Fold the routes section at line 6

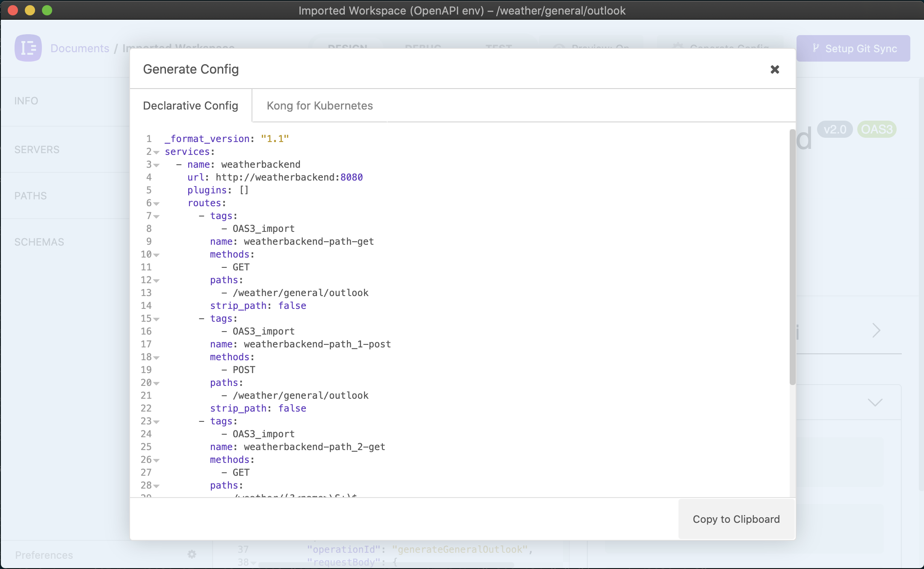(x=157, y=204)
